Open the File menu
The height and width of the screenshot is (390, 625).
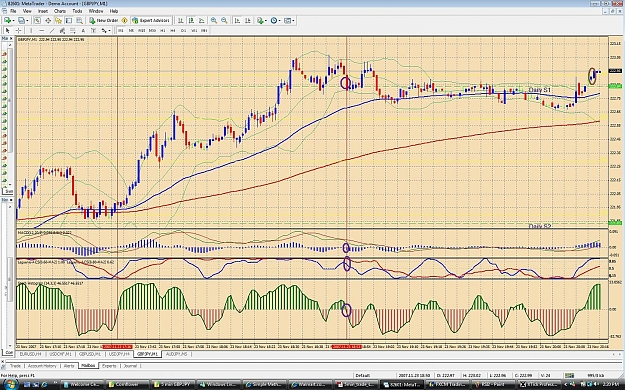pos(13,11)
